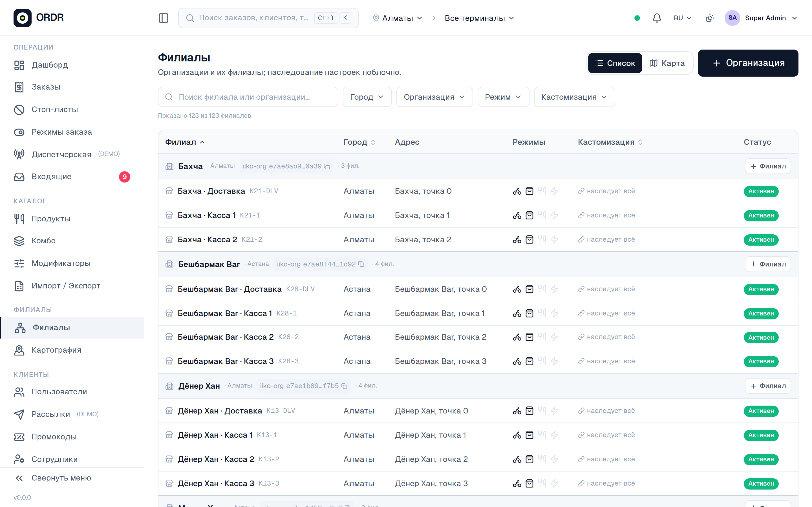The height and width of the screenshot is (507, 812).
Task: Open the Кастомизация filter dropdown
Action: click(x=574, y=97)
